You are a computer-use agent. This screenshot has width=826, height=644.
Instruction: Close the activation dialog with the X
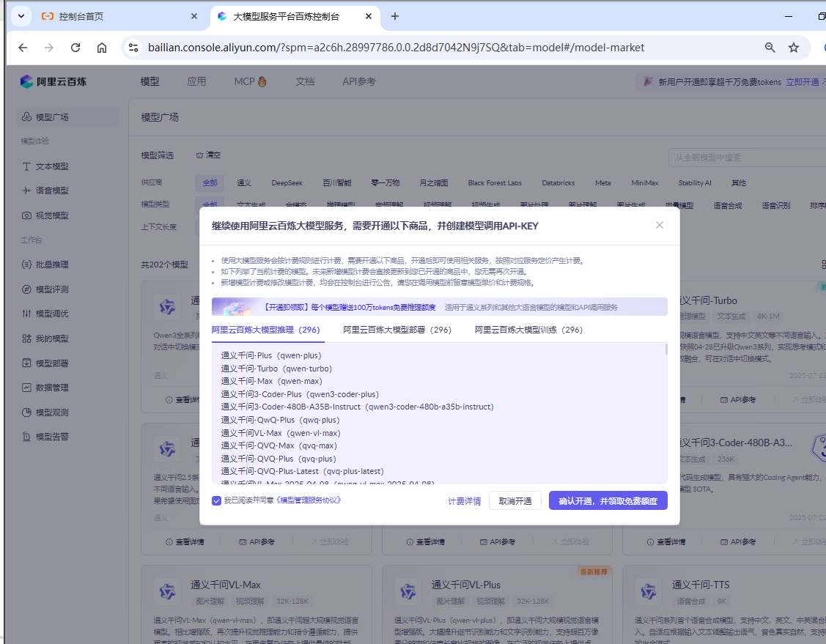[659, 226]
